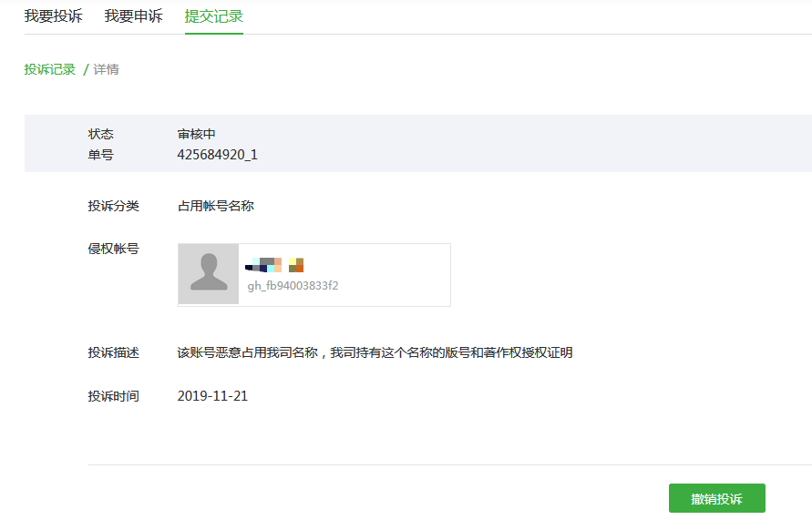Select the 提交记录 tab
The height and width of the screenshot is (530, 812).
(x=214, y=16)
